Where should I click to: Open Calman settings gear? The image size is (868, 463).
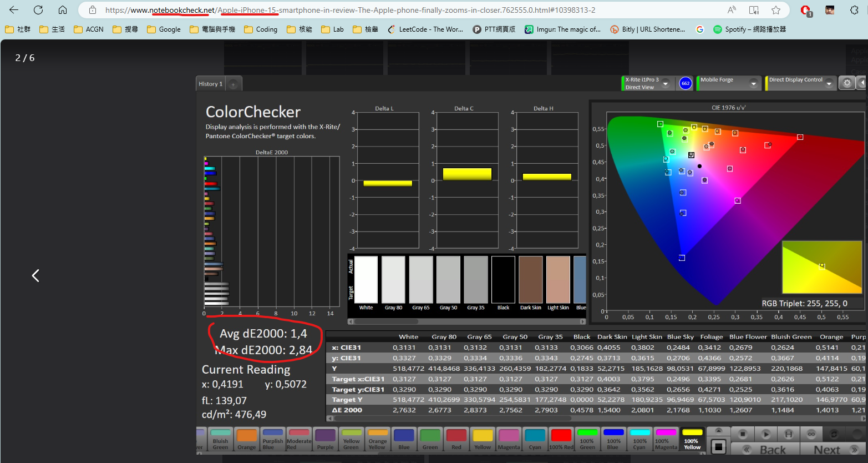click(847, 83)
